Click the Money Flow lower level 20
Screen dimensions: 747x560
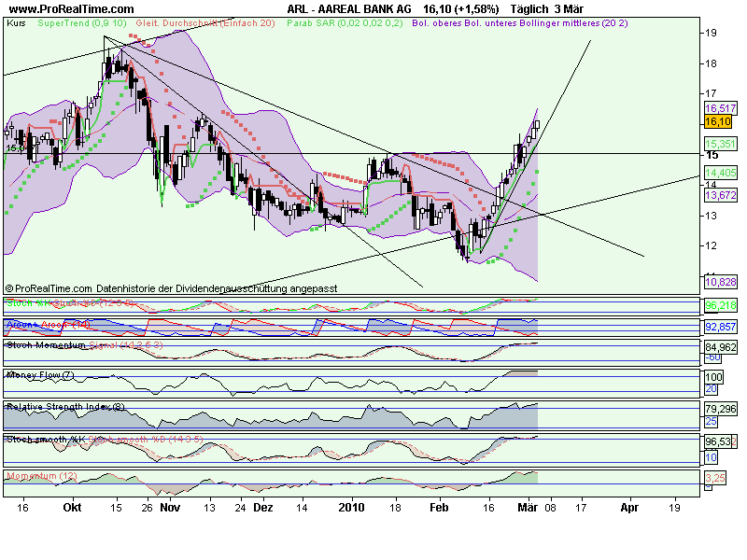pos(711,389)
